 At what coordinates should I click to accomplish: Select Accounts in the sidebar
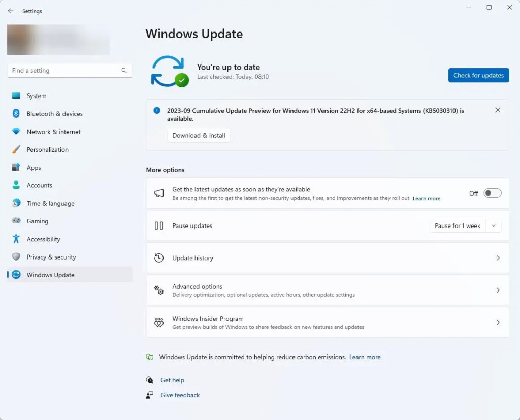(70, 185)
